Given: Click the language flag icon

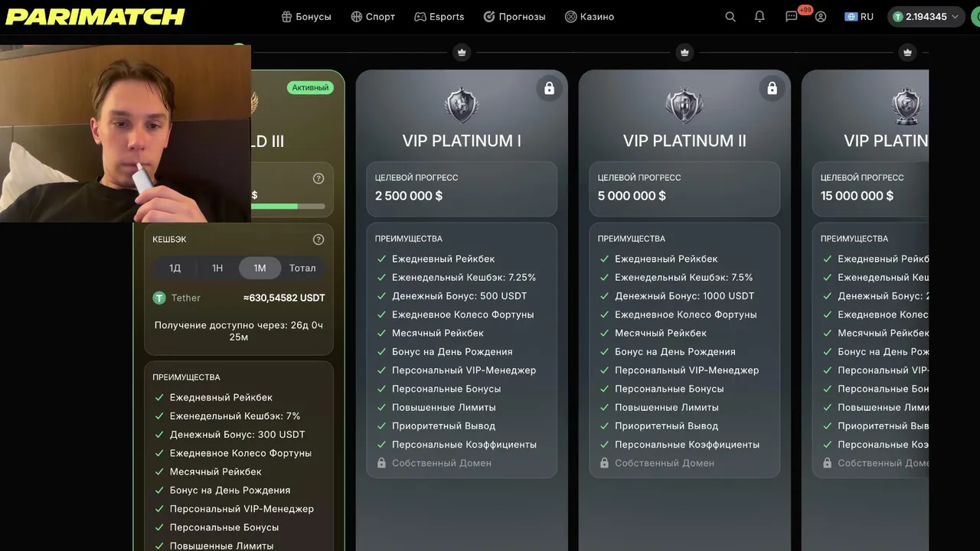Looking at the screenshot, I should (x=851, y=17).
